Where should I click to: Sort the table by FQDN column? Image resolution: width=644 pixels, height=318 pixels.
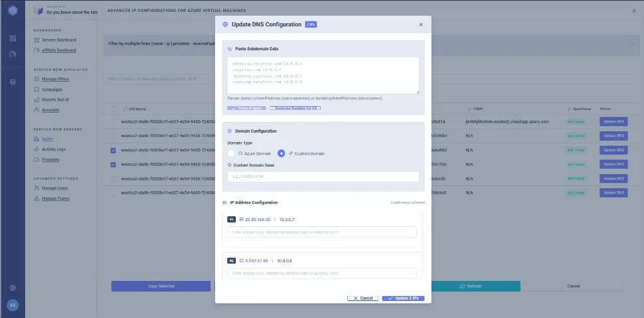tap(474, 109)
